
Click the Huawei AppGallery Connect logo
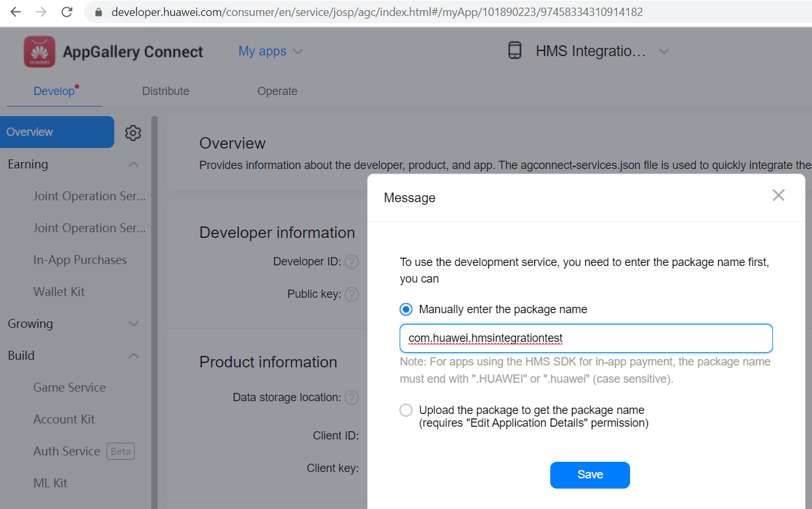[40, 52]
